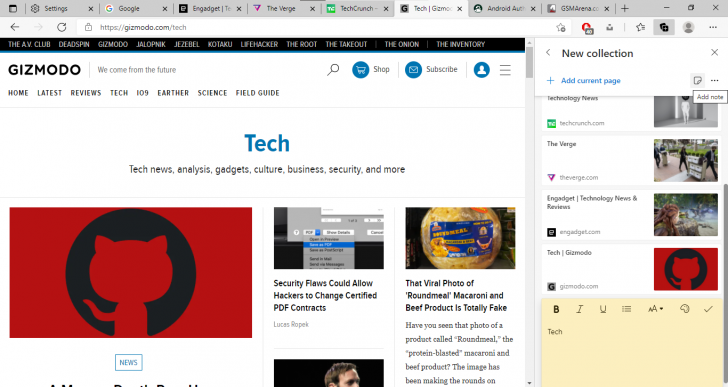Viewport: 728px width, 387px height.
Task: Open The Verge item in the collection
Action: coord(631,161)
